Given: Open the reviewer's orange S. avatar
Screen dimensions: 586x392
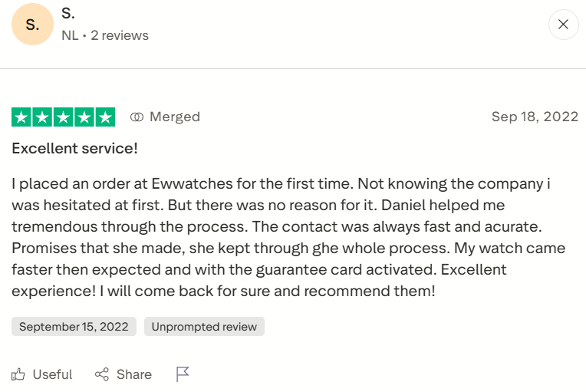Looking at the screenshot, I should tap(32, 25).
